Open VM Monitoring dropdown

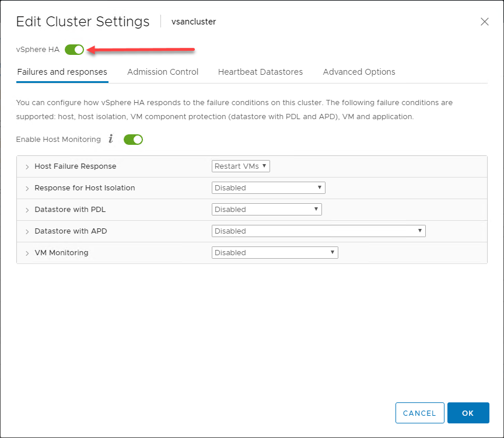pos(275,252)
